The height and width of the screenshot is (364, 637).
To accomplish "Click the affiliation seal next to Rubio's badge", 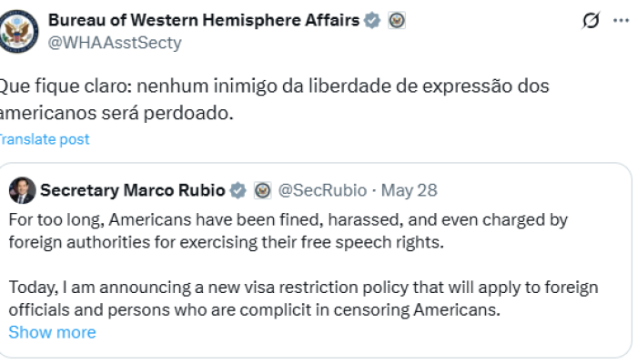I will coord(263,190).
